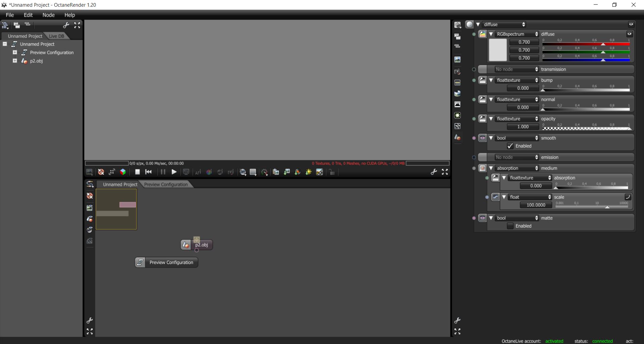Restart the render with the rewind button

148,172
